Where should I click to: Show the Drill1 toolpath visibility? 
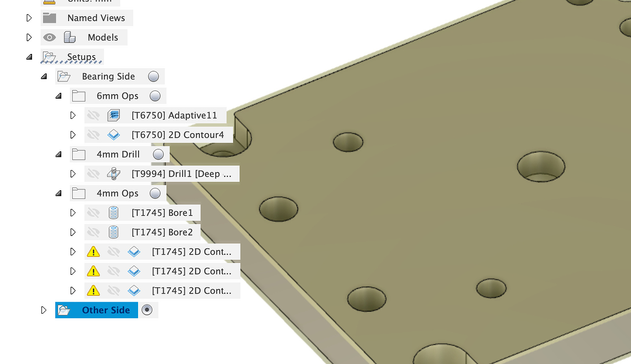click(x=94, y=173)
